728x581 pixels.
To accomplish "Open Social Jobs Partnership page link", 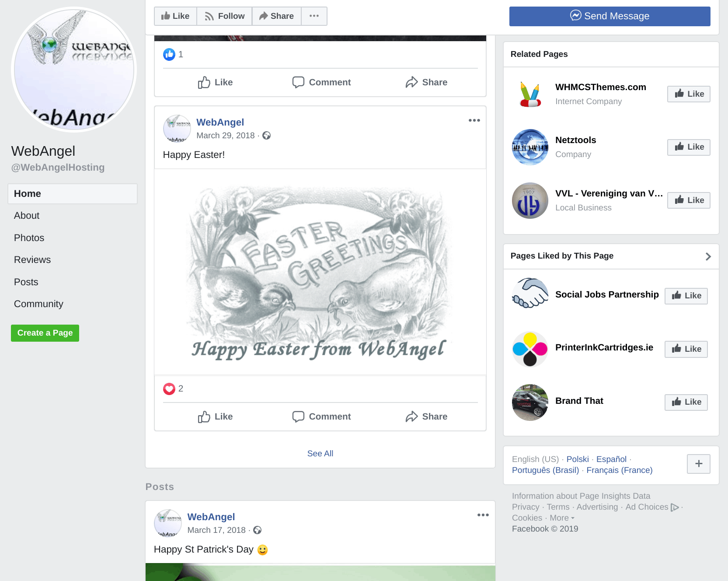I will tap(607, 294).
